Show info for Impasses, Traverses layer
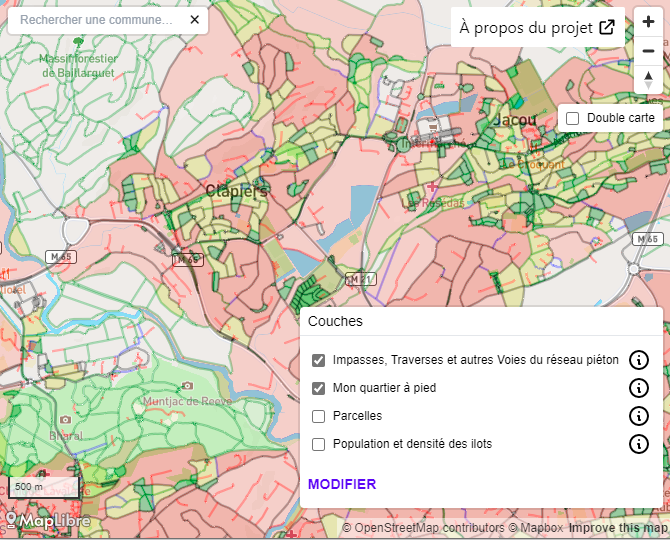The height and width of the screenshot is (540, 670). tap(639, 360)
